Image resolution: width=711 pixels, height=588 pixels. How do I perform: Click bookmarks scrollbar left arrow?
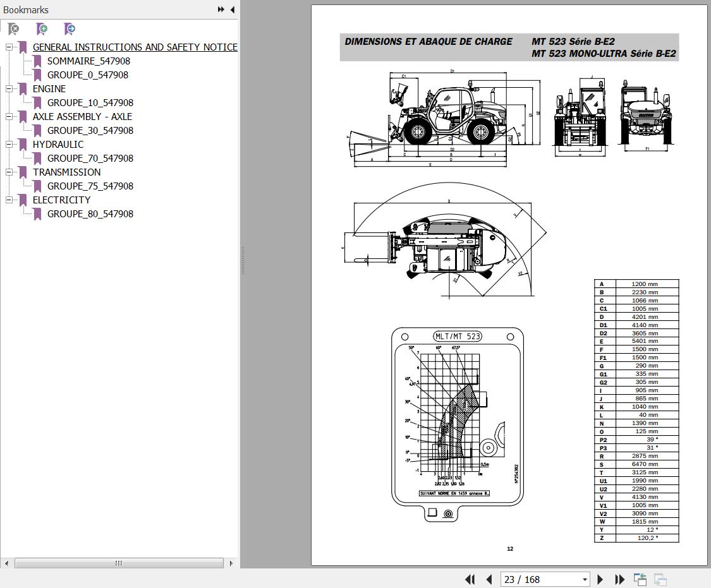[6, 563]
